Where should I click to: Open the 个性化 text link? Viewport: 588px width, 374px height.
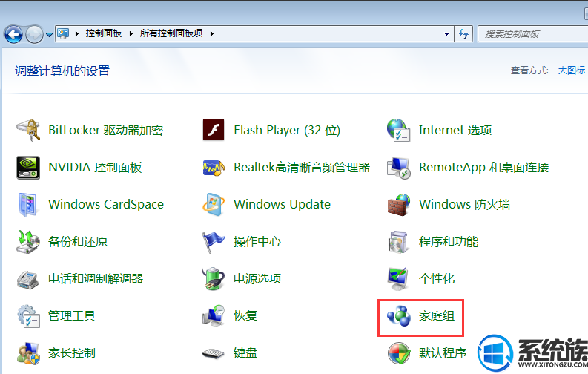tap(437, 279)
